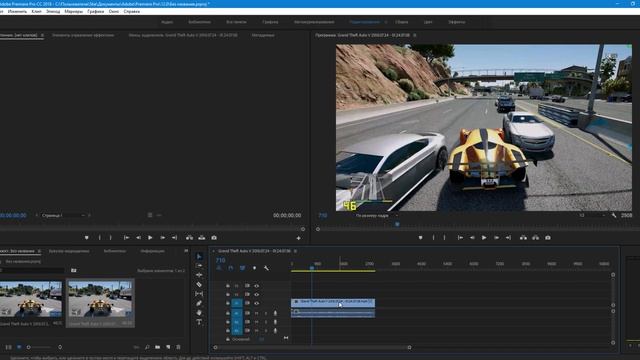The width and height of the screenshot is (640, 360).
Task: Open timeline sequence panel menu
Action: click(x=295, y=251)
